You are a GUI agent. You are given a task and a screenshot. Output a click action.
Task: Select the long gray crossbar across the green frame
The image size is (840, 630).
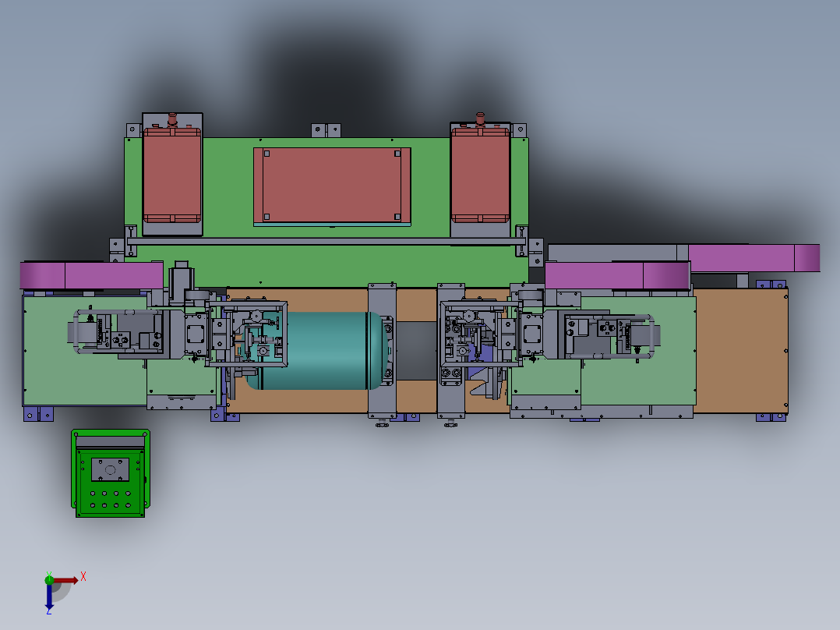[x=325, y=242]
